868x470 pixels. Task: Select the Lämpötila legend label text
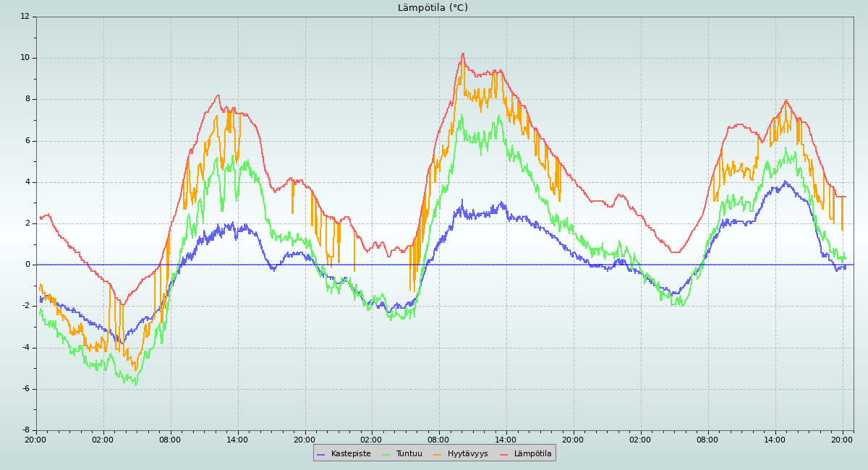tap(532, 454)
